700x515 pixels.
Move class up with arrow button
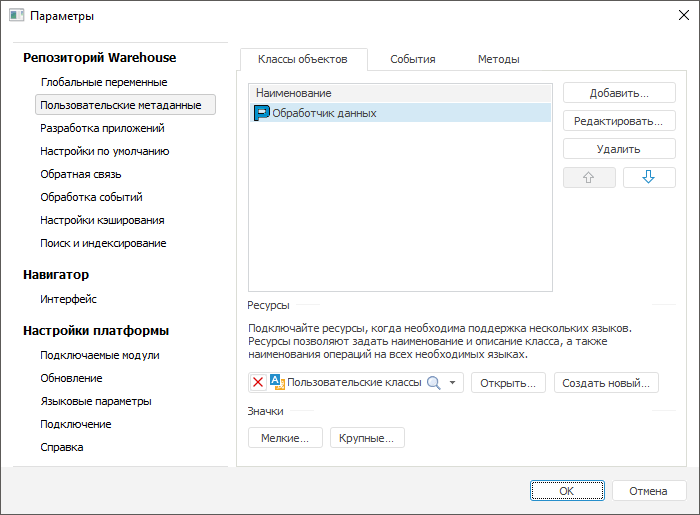coord(589,178)
